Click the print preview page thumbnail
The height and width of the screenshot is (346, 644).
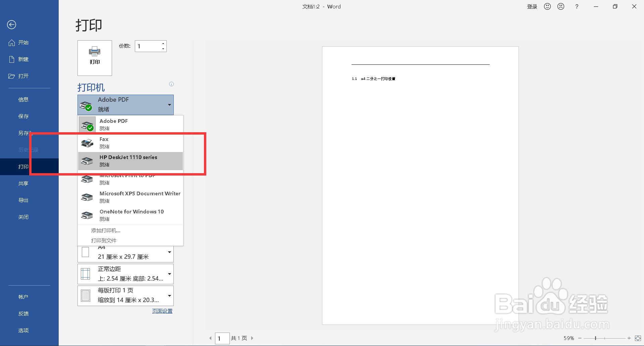(x=420, y=186)
